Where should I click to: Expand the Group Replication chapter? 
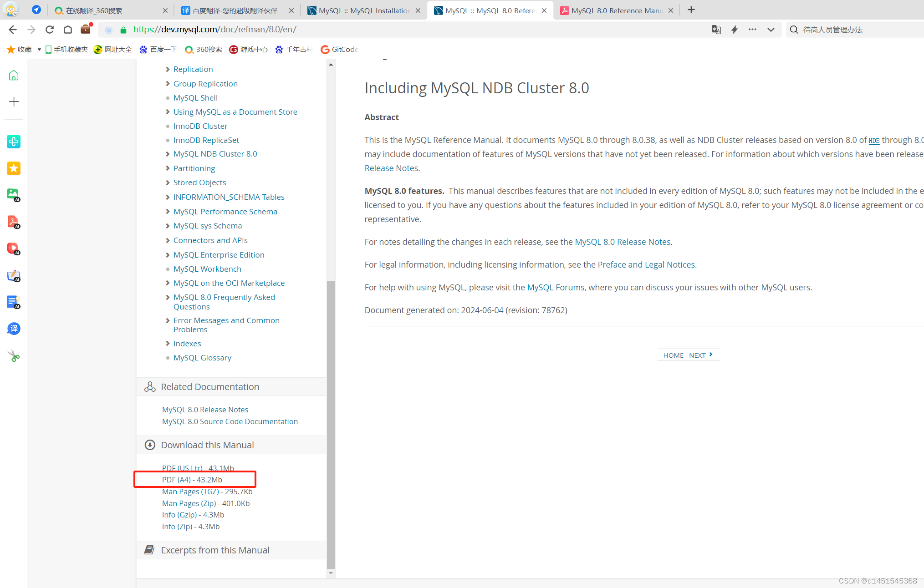pos(168,84)
